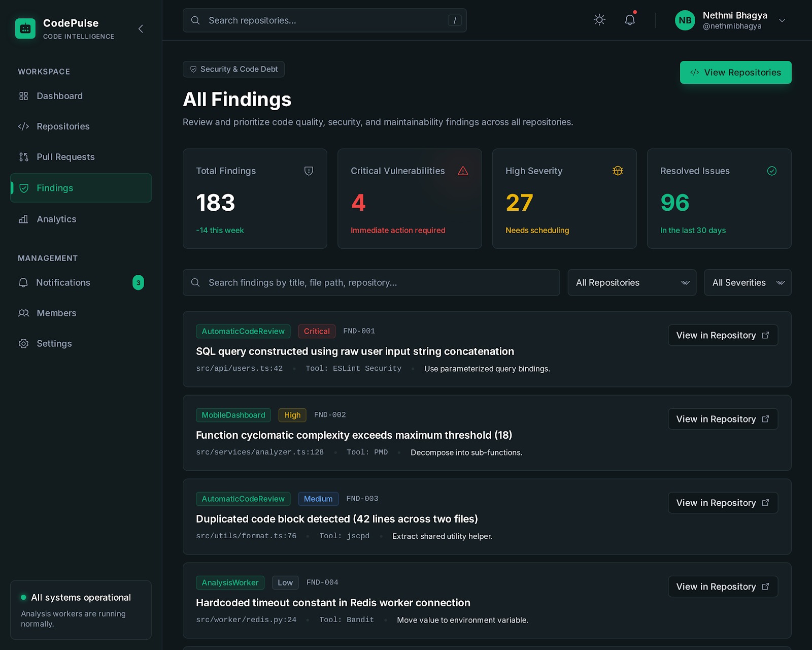Open Repositories in the sidebar
This screenshot has width=812, height=650.
coord(81,126)
